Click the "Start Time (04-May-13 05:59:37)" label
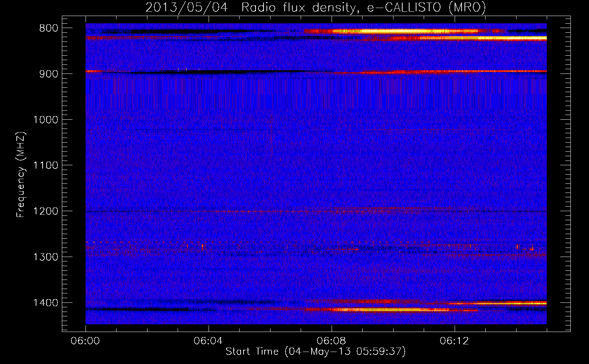Screen dimensions: 589x364 (316, 352)
